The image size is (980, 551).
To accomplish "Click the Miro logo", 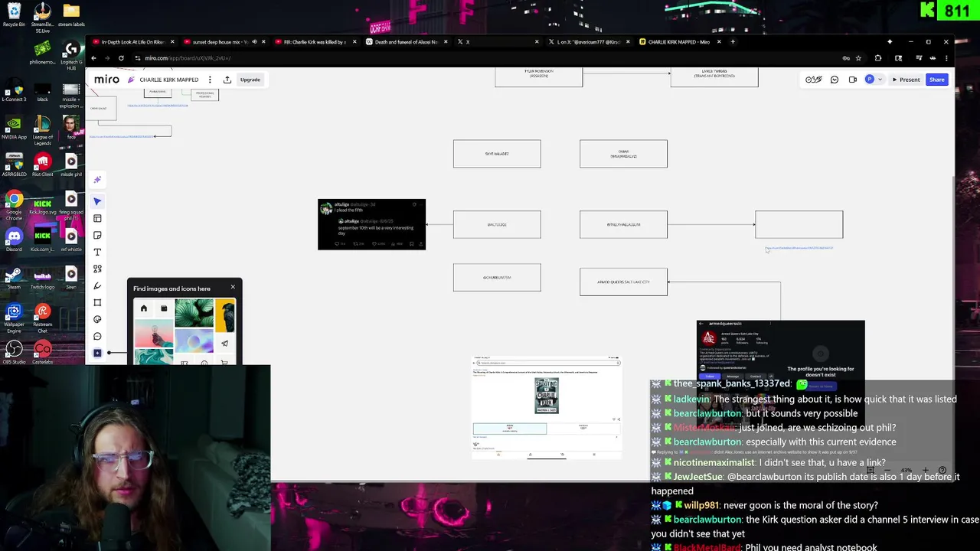I will [x=106, y=80].
